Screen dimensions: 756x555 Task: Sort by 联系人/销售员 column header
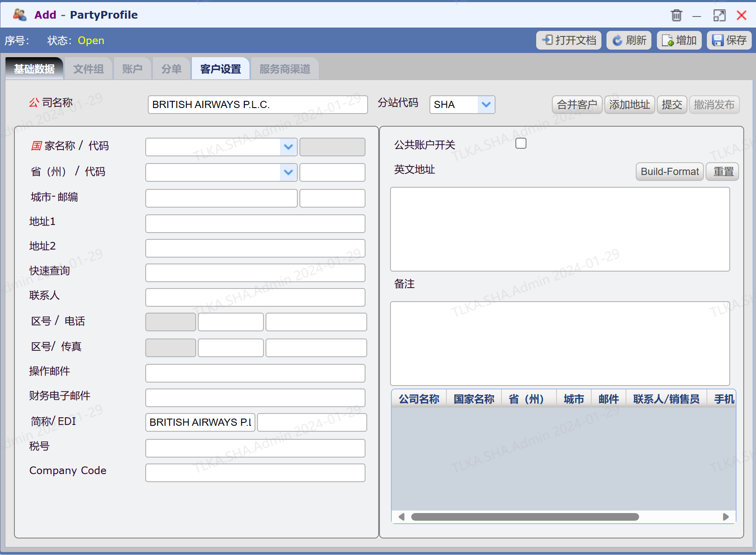tap(667, 399)
